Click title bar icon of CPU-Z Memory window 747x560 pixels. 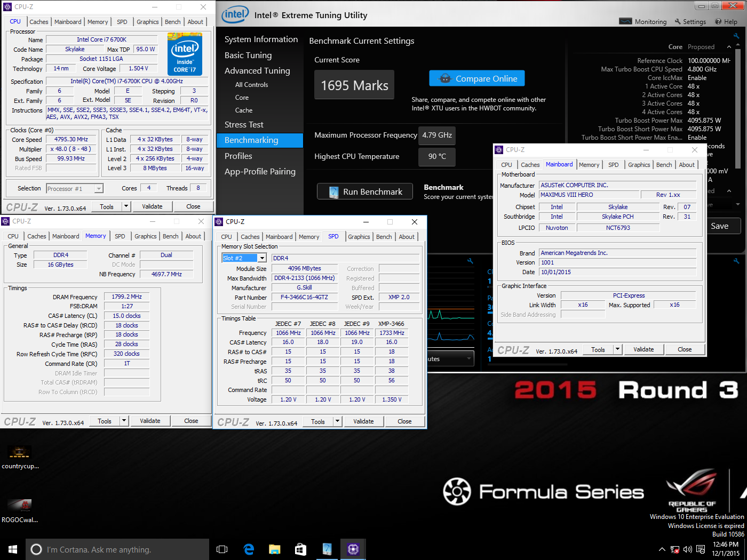pyautogui.click(x=5, y=221)
